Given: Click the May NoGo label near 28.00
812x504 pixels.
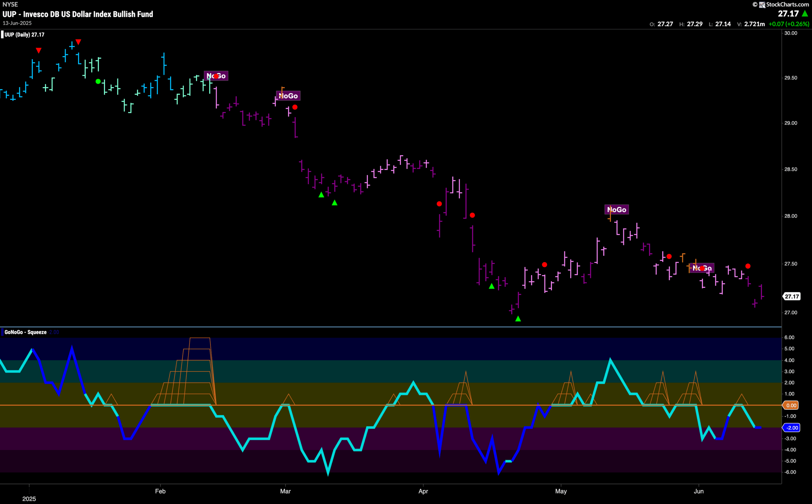Looking at the screenshot, I should 617,210.
